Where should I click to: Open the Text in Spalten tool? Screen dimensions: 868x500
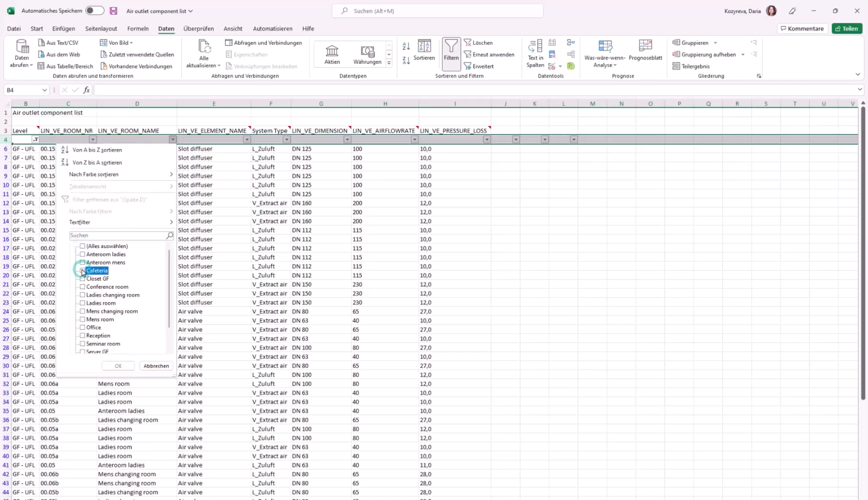(x=534, y=53)
